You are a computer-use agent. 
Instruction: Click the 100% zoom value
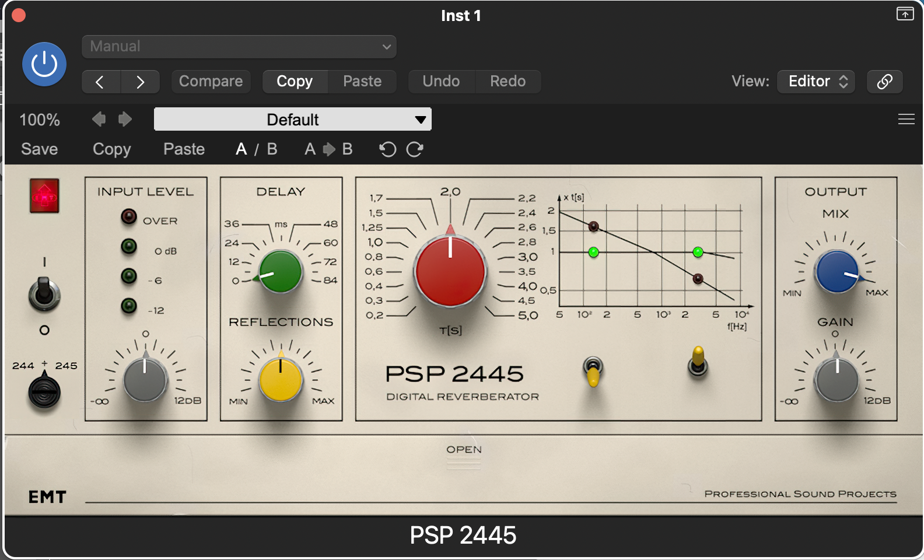[40, 120]
